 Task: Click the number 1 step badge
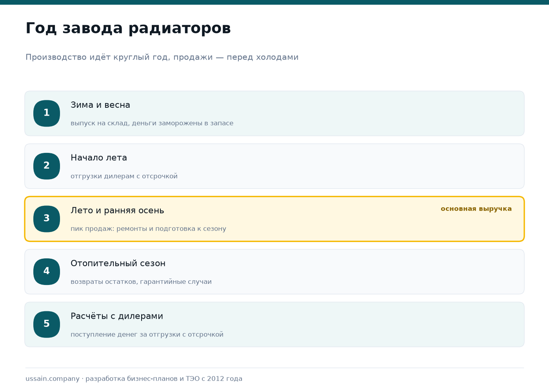[47, 113]
